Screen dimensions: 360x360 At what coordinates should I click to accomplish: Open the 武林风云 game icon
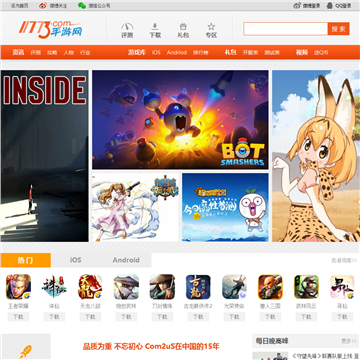pos(306,287)
